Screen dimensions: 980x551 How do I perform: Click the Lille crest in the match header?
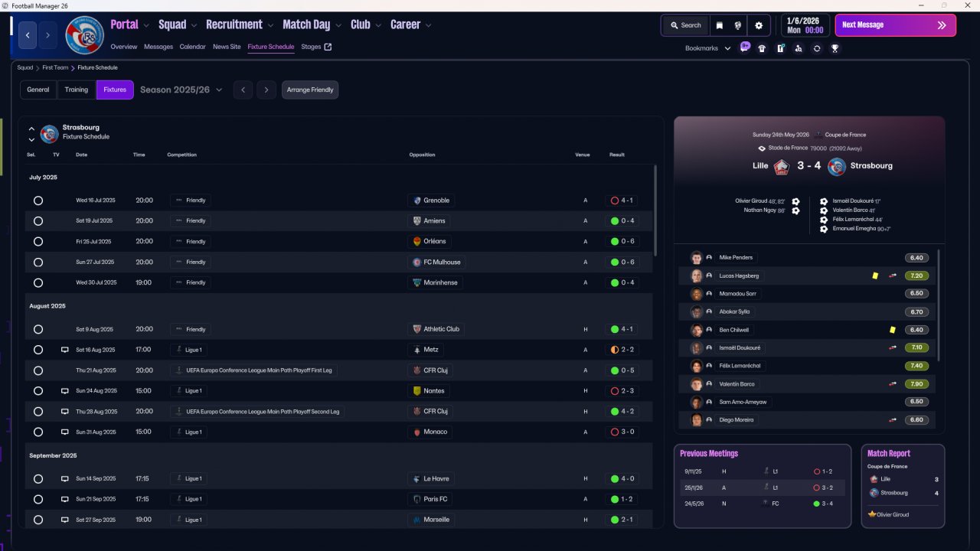pos(782,166)
